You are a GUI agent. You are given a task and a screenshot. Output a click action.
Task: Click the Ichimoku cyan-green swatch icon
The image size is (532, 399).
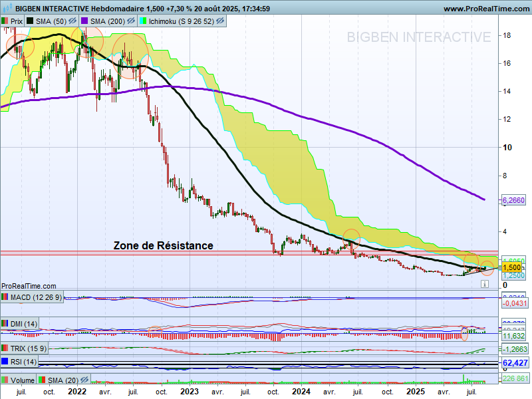point(143,20)
